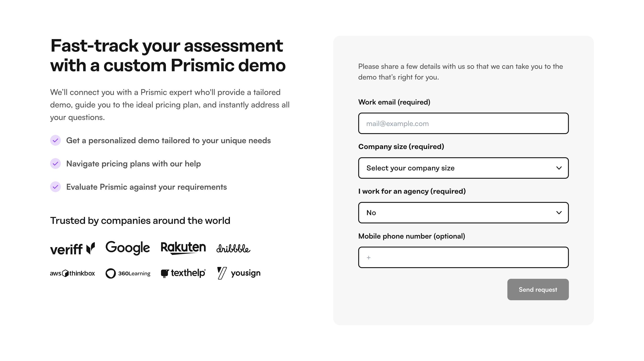Click the Send request button
644x361 pixels.
[x=538, y=290]
